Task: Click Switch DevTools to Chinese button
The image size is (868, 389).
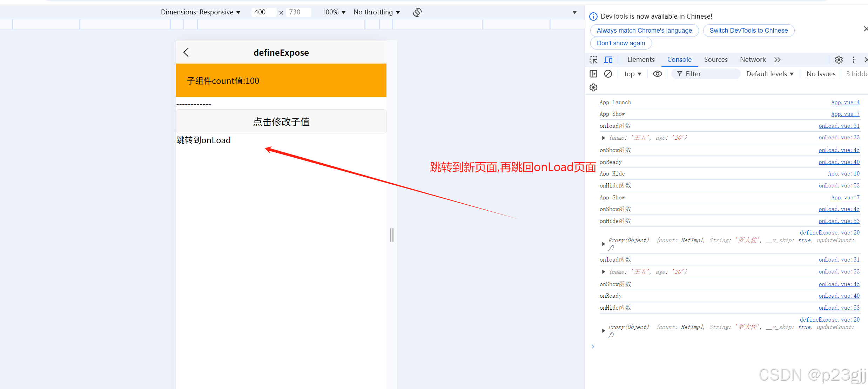Action: coord(748,31)
